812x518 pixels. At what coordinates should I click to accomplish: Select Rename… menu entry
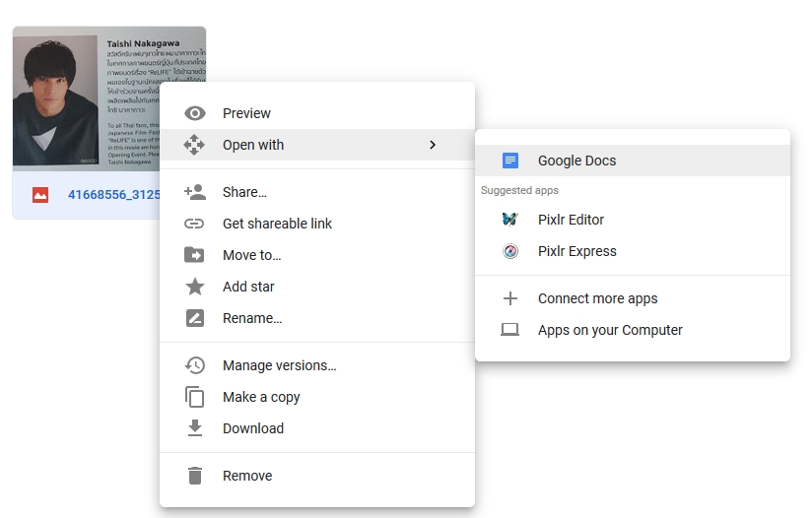252,318
